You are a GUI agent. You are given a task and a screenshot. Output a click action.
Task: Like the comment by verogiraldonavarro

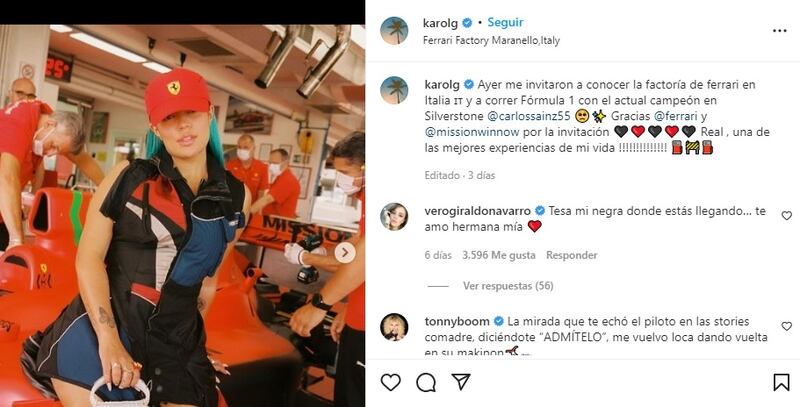787,216
